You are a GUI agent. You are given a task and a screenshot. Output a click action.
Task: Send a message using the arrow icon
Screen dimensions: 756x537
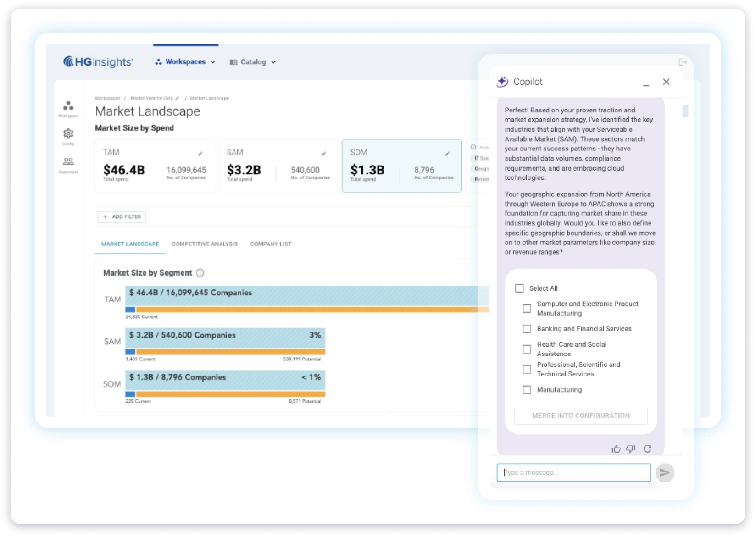point(665,472)
